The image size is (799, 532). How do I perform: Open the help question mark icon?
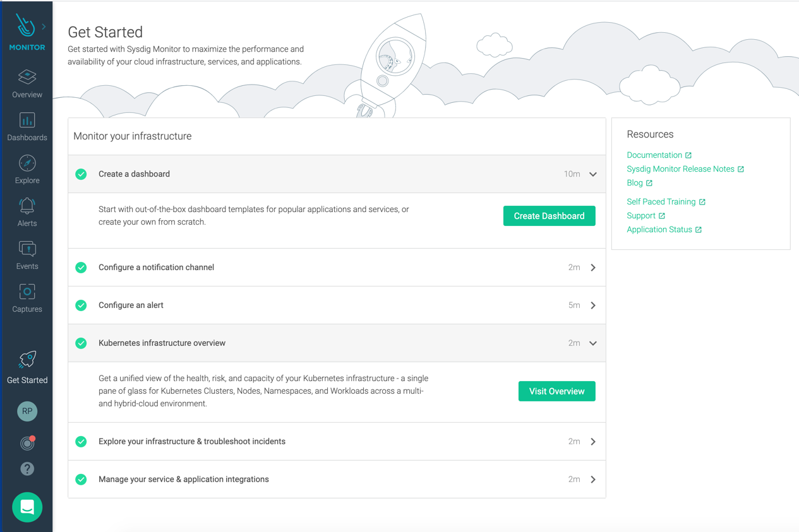point(27,469)
